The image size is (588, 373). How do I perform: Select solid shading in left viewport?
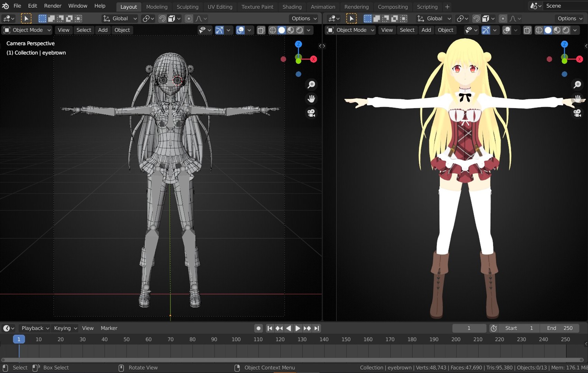point(282,30)
